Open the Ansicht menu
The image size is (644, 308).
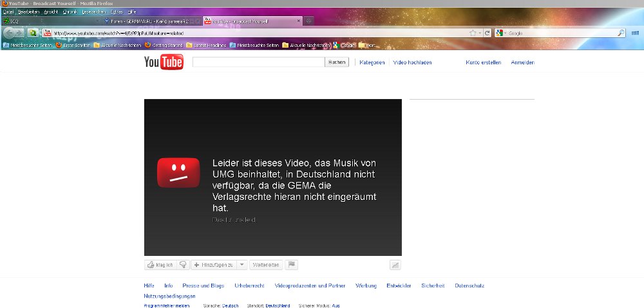51,12
